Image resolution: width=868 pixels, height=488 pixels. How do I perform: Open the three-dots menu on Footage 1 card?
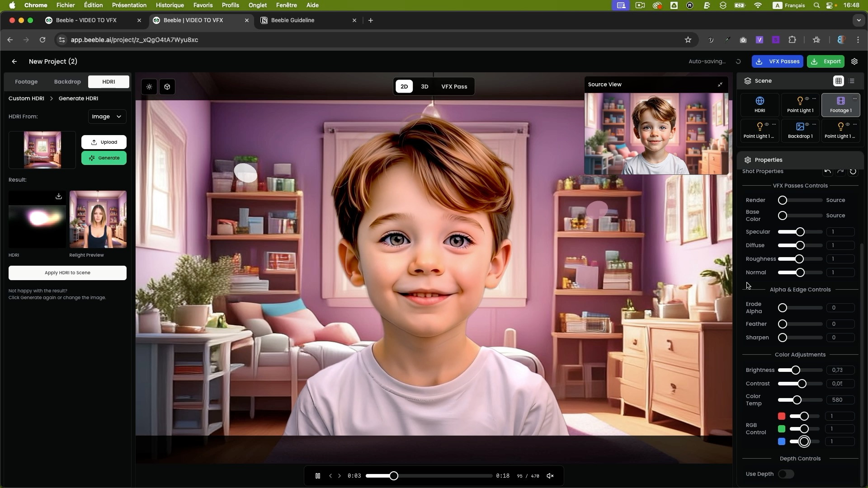[855, 99]
